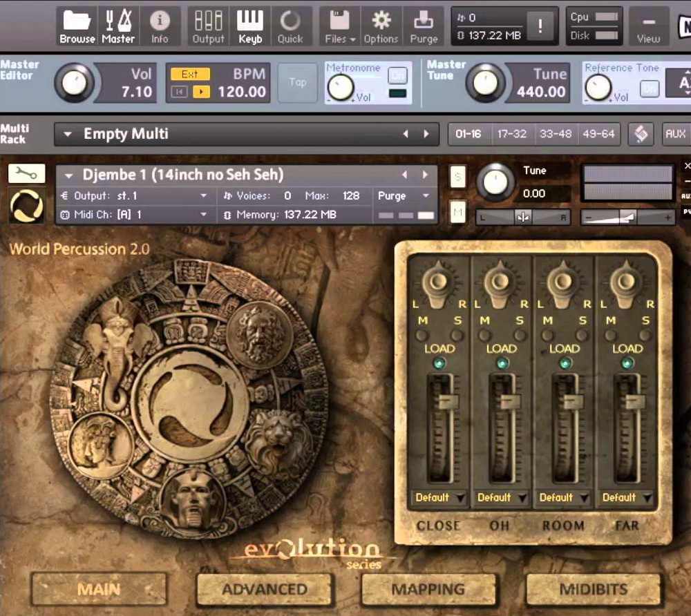Open the Browse folder panel
Screen dimensions: 691x616
(77, 26)
